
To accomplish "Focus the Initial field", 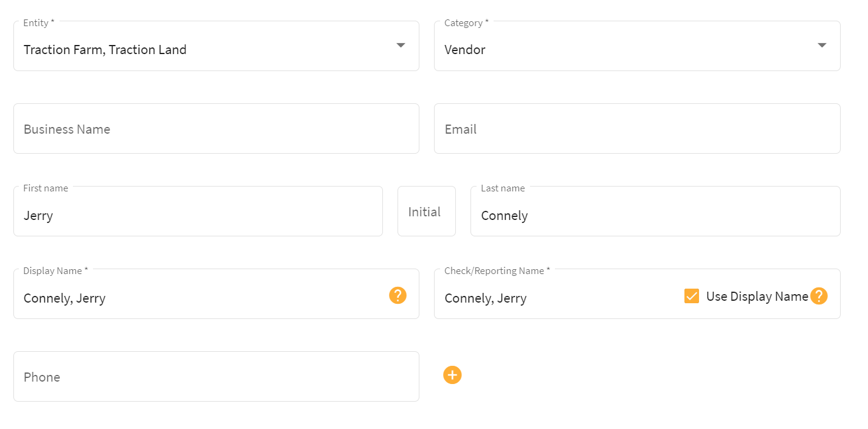I will pos(427,211).
